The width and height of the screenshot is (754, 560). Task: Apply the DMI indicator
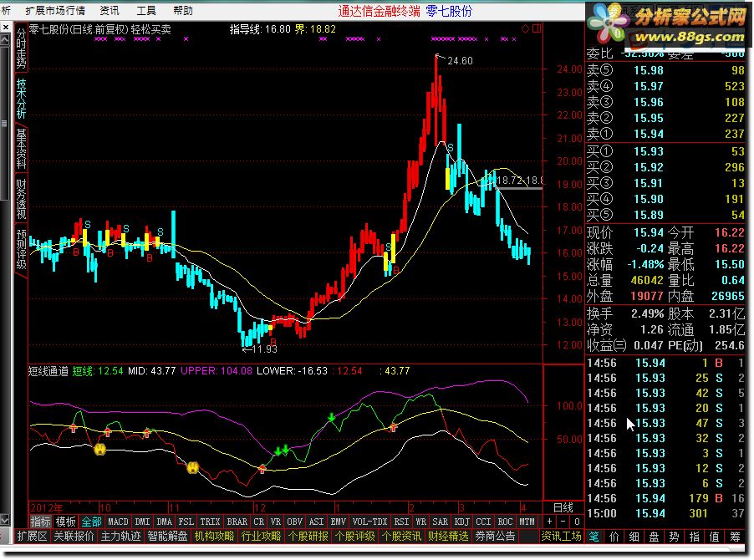click(x=142, y=522)
